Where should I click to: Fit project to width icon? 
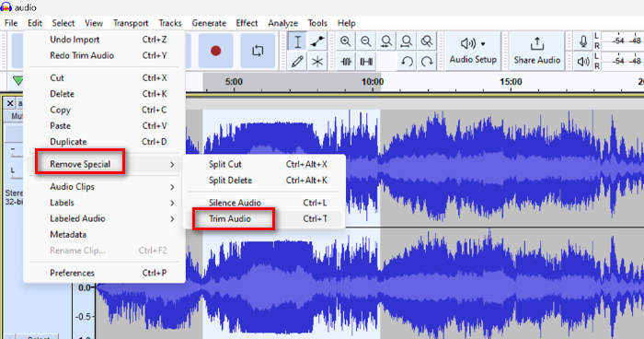tap(407, 41)
